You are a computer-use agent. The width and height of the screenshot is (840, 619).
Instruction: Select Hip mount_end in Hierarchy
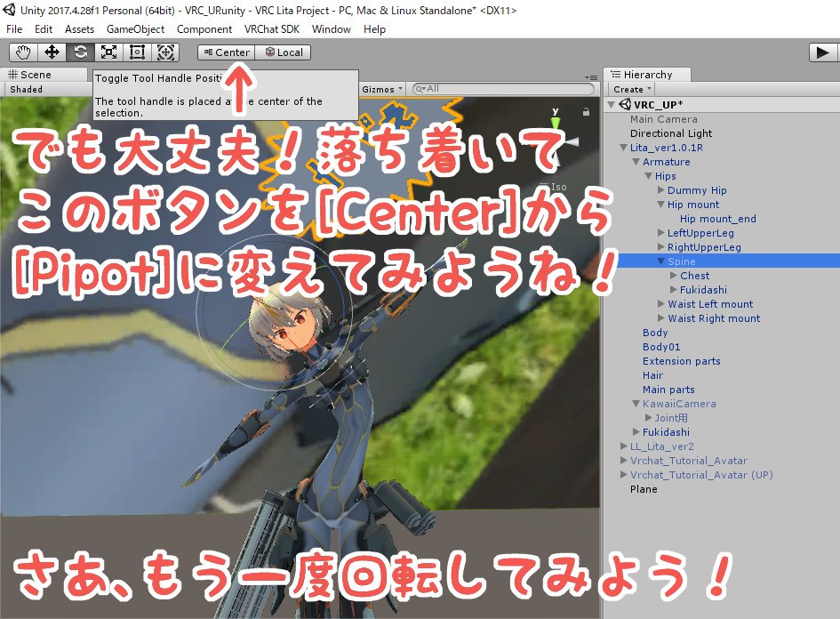coord(718,219)
